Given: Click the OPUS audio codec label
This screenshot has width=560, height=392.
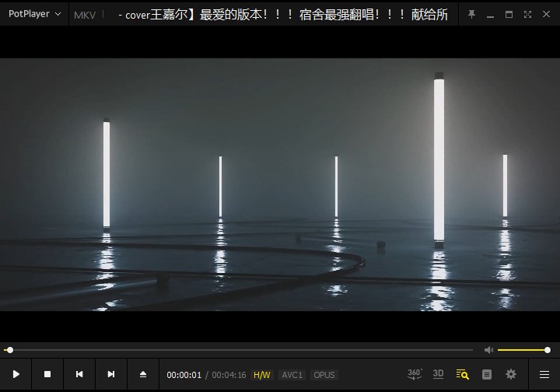Looking at the screenshot, I should coord(324,375).
